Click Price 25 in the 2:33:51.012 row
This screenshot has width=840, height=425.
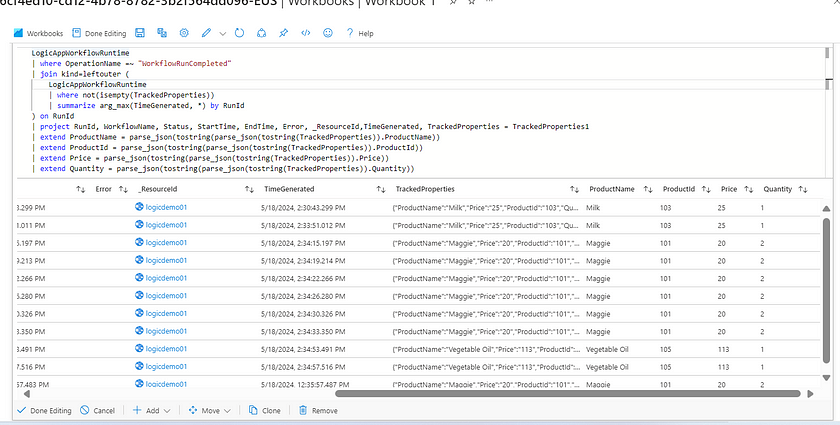click(722, 226)
